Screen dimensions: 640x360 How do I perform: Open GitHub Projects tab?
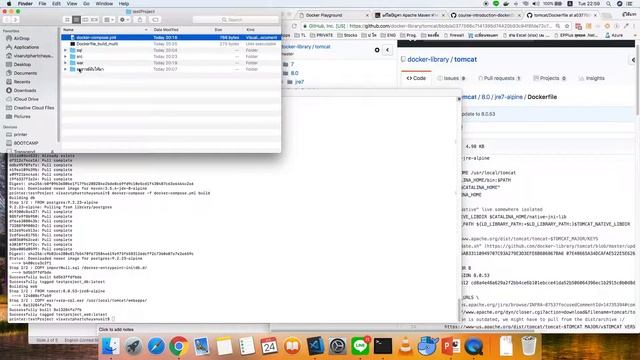coord(549,78)
